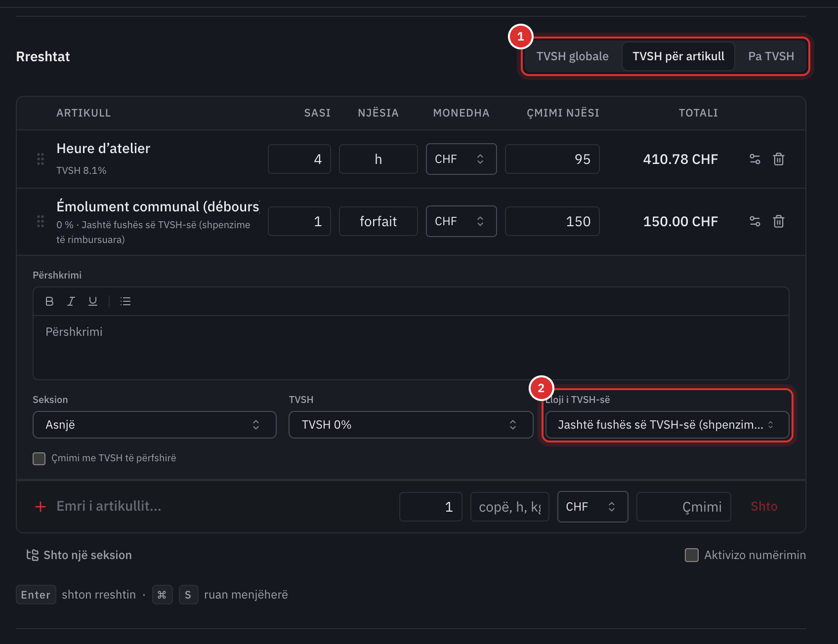Open currency dropdown in new article row
Screen dimensions: 838x644
click(x=593, y=507)
